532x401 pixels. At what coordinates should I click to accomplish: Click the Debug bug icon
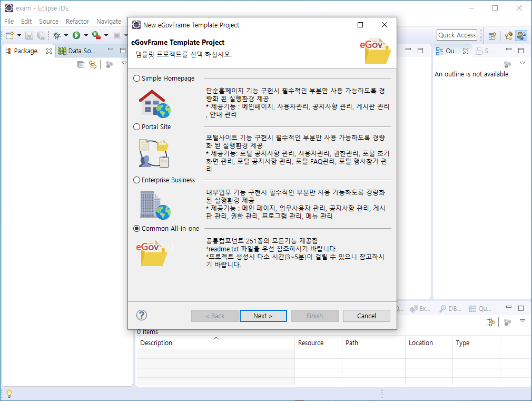coord(57,35)
